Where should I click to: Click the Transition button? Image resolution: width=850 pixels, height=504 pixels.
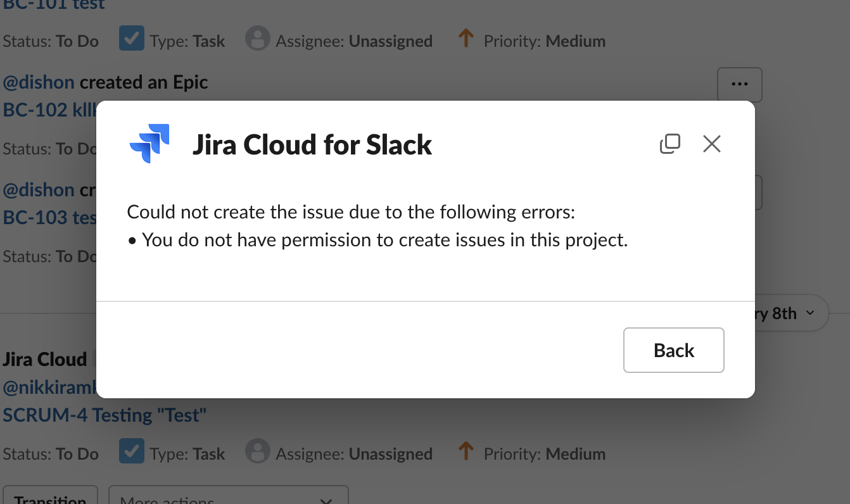click(50, 499)
